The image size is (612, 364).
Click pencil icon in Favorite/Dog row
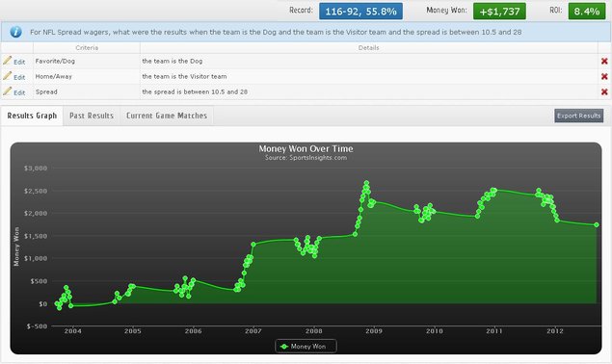tap(7, 60)
